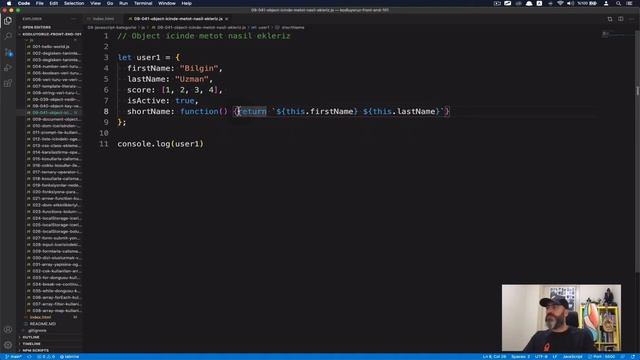Click the notifications bell in status bar

coord(633,357)
